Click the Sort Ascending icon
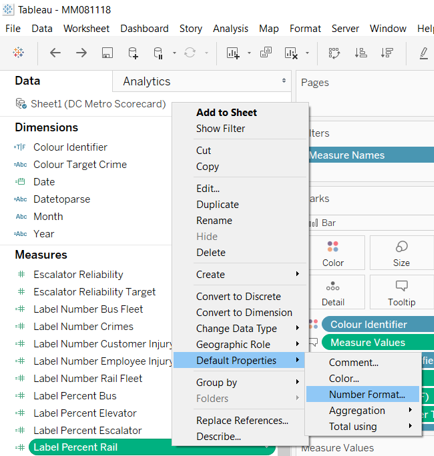 pos(361,53)
